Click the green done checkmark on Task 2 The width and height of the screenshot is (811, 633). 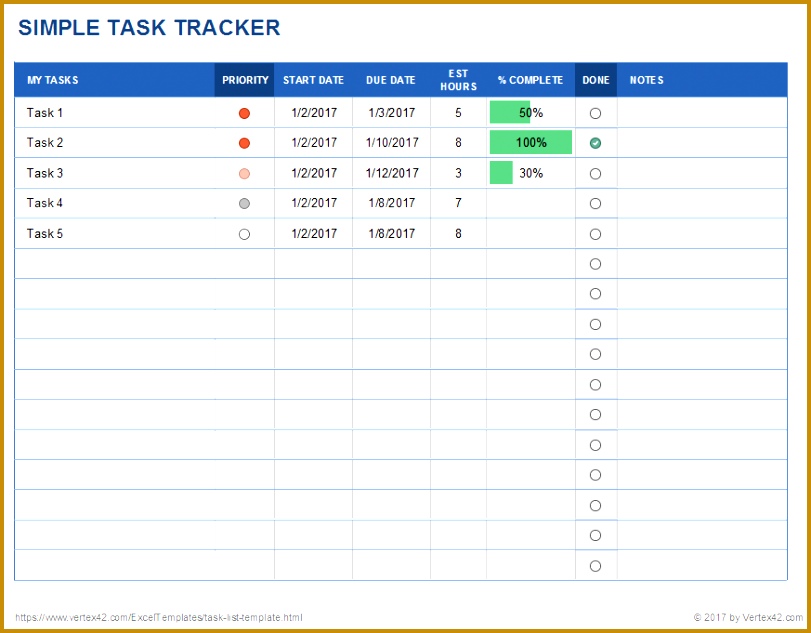595,143
